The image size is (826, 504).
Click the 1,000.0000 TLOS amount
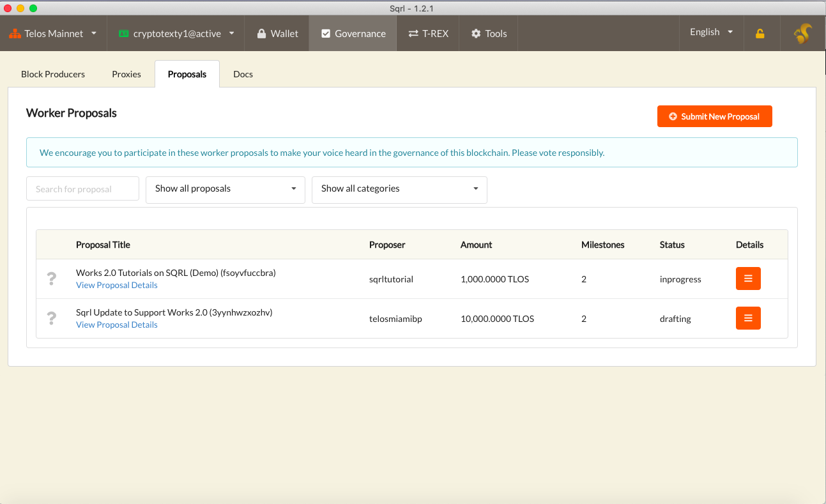pos(494,279)
